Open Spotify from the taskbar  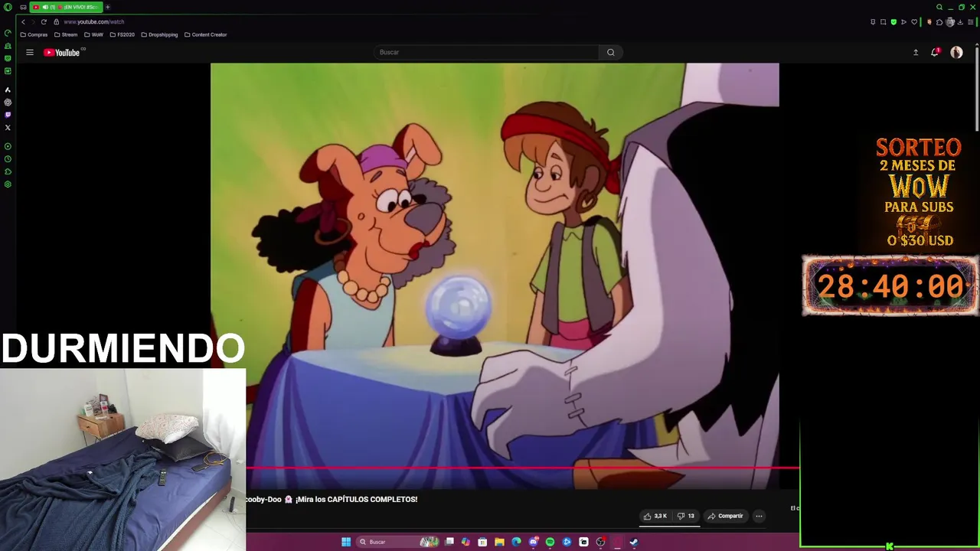click(x=550, y=542)
